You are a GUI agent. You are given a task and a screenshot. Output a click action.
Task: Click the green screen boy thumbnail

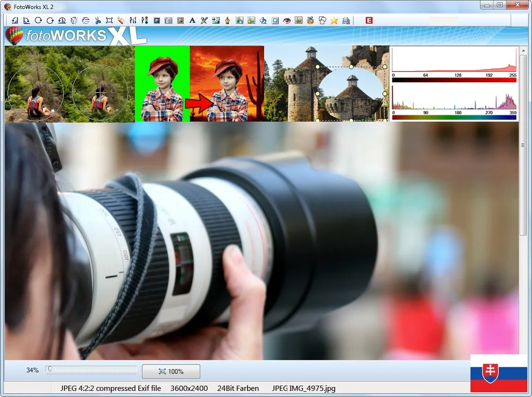[x=162, y=84]
